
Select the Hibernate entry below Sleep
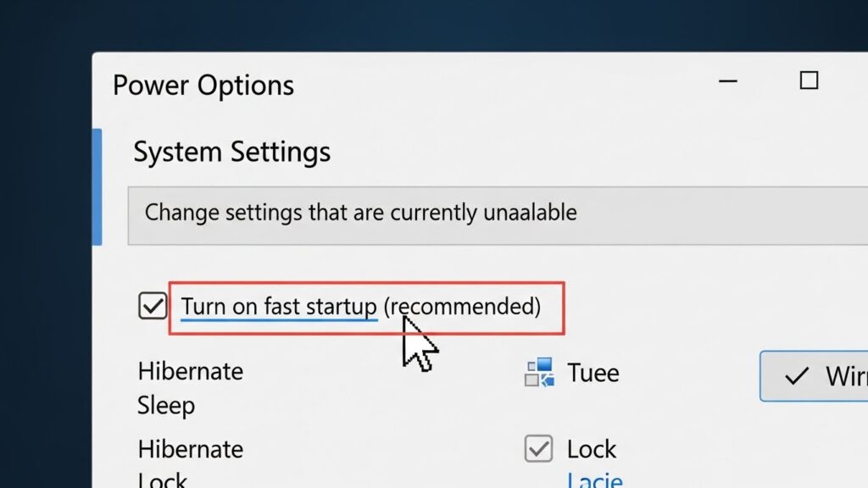tap(190, 448)
